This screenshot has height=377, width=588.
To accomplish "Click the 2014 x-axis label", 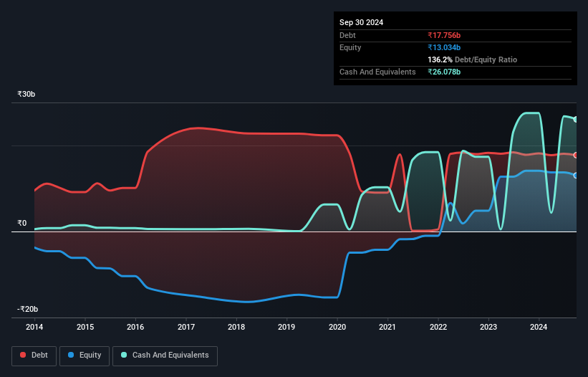I will [x=34, y=327].
